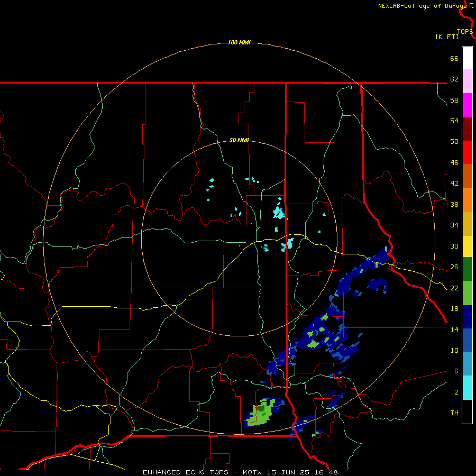
Task: Click the medium blue legend swatch
Action: pyautogui.click(x=467, y=340)
